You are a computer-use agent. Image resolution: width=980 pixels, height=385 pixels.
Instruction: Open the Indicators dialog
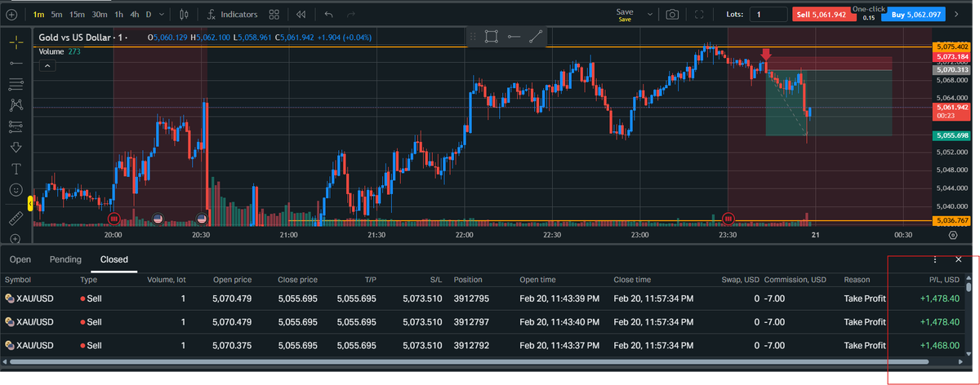[231, 14]
